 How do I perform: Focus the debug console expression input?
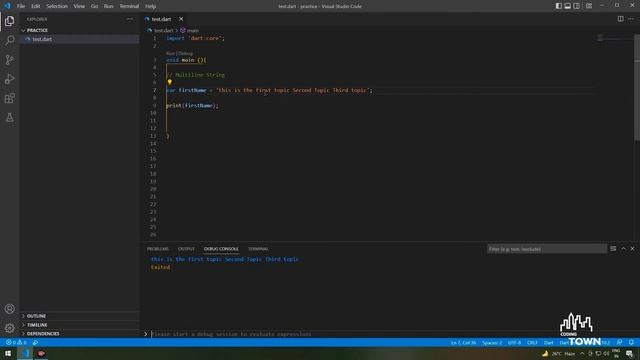tap(392, 334)
